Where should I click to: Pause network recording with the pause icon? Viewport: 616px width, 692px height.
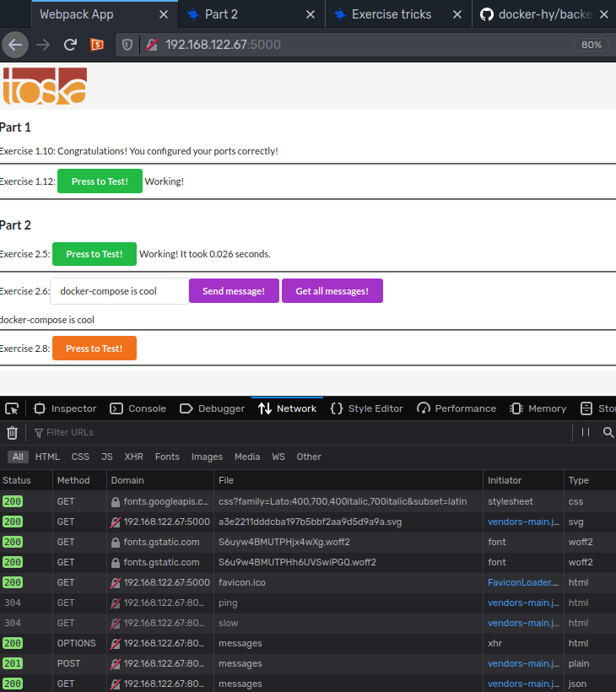point(585,432)
